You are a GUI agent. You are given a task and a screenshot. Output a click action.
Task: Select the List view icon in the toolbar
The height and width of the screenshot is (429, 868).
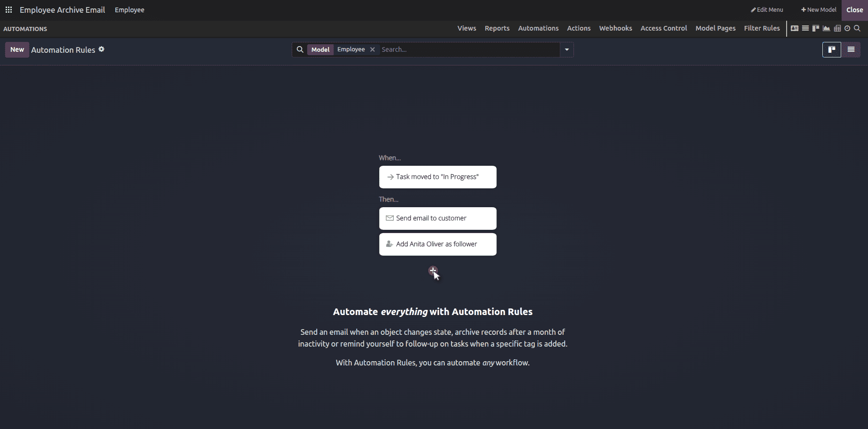pyautogui.click(x=805, y=28)
